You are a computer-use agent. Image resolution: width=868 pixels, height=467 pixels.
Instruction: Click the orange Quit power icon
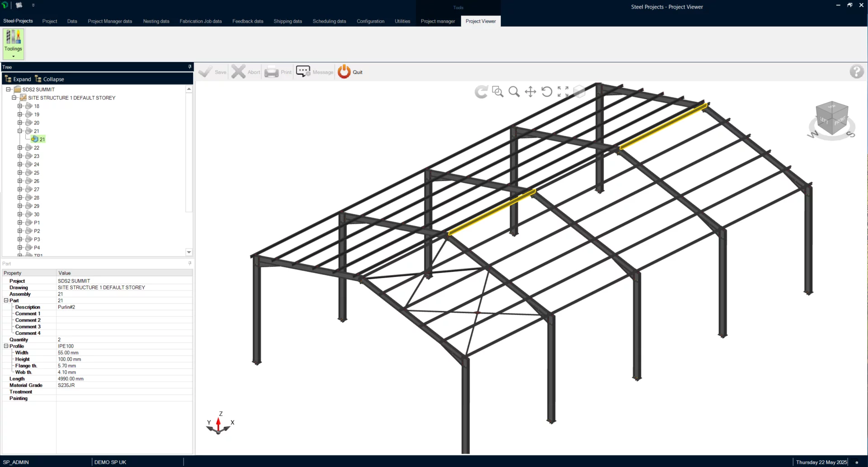[x=344, y=71]
